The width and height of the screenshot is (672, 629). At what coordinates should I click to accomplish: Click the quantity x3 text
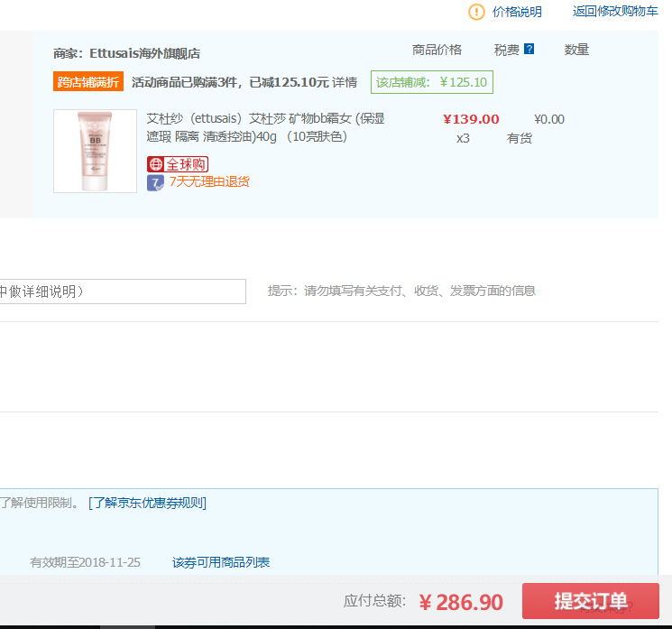[463, 138]
